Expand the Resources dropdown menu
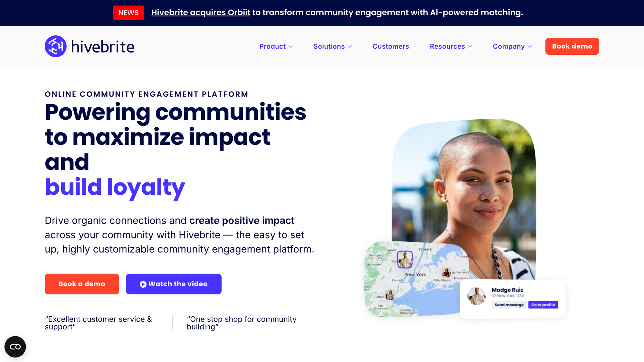Image resolution: width=644 pixels, height=362 pixels. coord(451,46)
